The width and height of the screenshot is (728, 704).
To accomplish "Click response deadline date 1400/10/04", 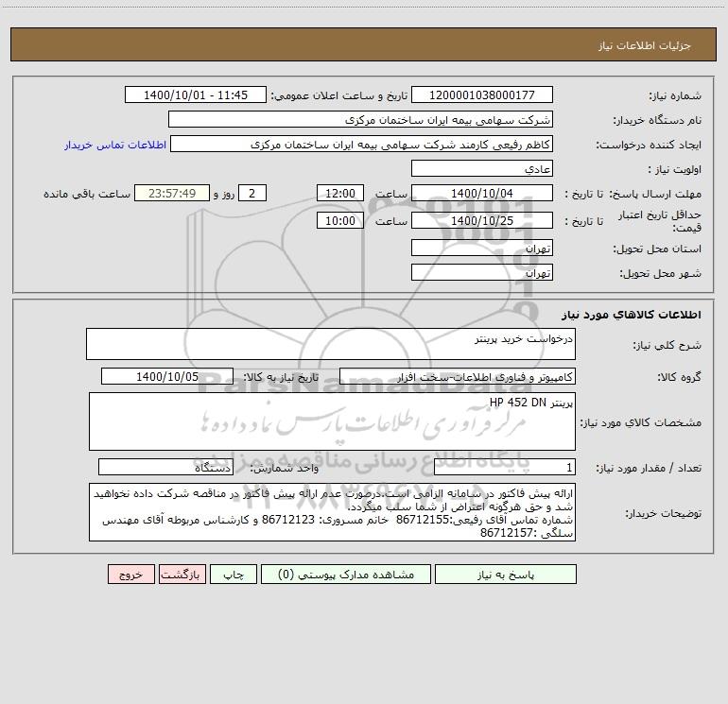I will (482, 193).
